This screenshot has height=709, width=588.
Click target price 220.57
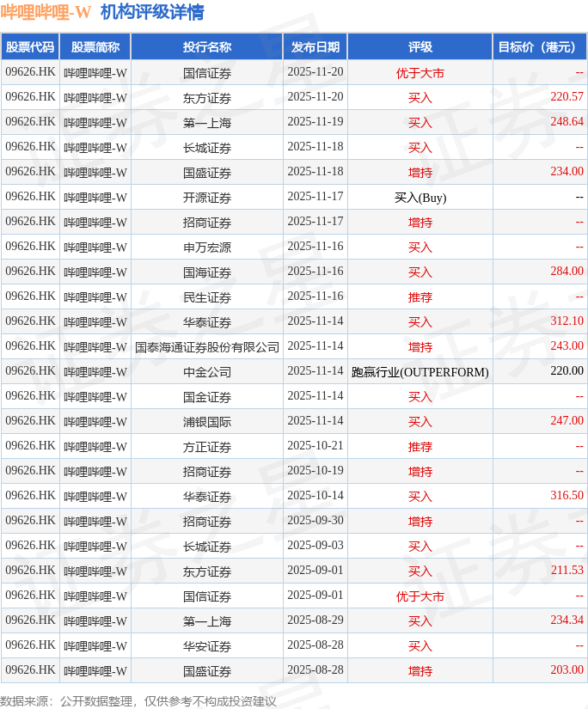pyautogui.click(x=567, y=97)
